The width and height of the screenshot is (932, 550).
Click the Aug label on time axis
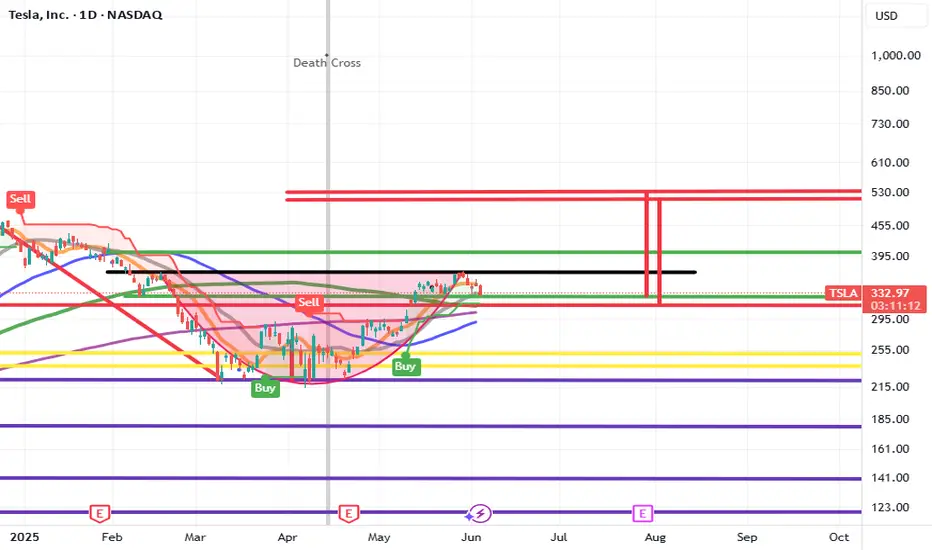[655, 538]
